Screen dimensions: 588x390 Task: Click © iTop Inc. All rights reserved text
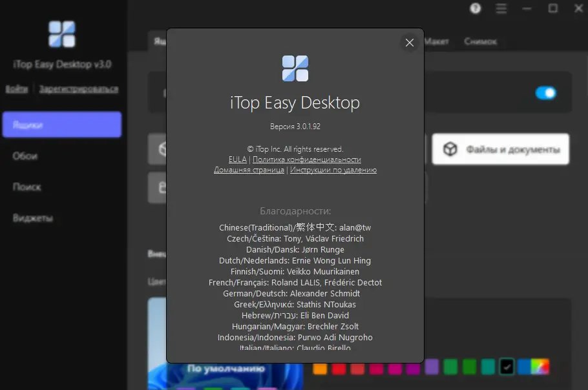coord(295,149)
